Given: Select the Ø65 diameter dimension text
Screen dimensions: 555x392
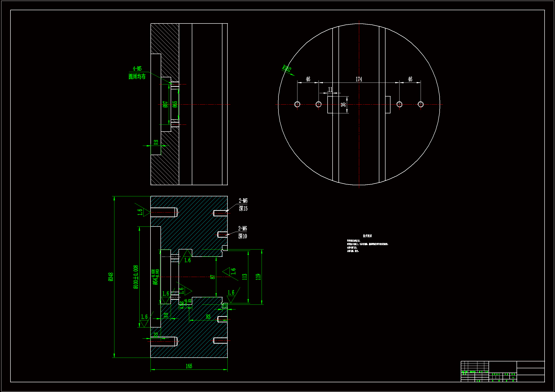Looking at the screenshot, I should (175, 104).
